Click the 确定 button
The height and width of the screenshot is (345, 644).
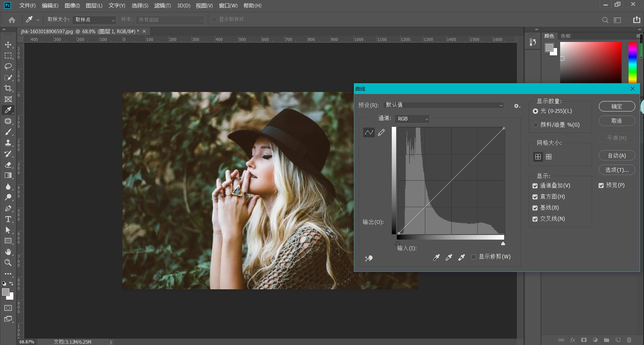coord(616,106)
